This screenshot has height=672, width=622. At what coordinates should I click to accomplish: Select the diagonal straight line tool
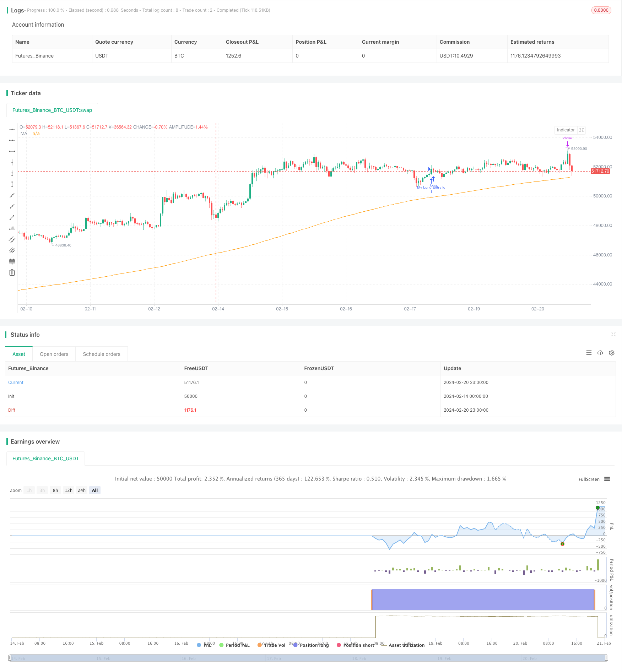(12, 195)
